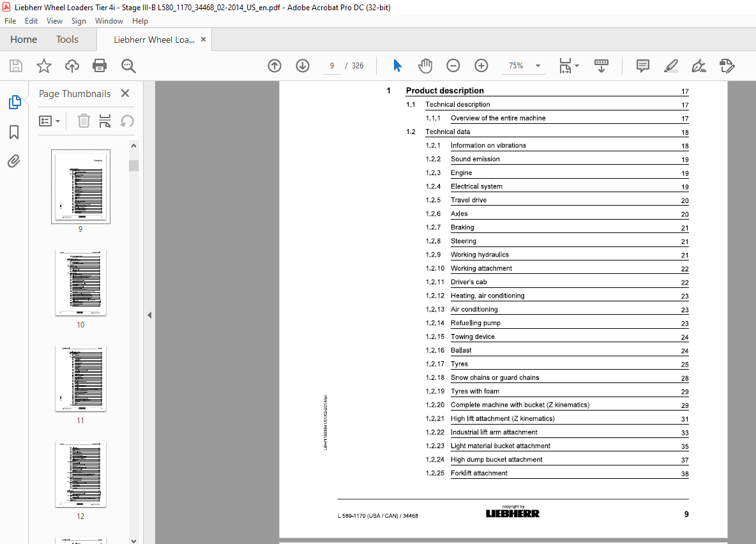Screen dimensions: 756x544
Task: Select page 11 thumbnail
Action: tap(80, 379)
